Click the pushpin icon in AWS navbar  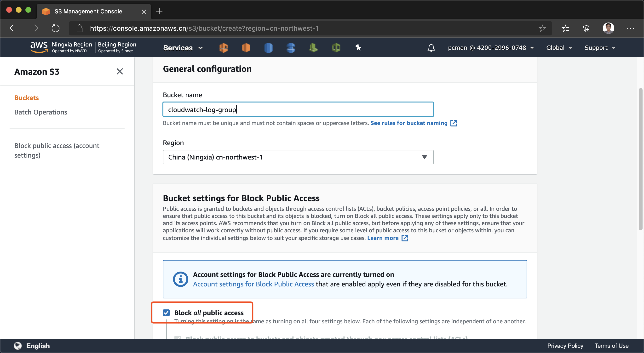pyautogui.click(x=358, y=47)
